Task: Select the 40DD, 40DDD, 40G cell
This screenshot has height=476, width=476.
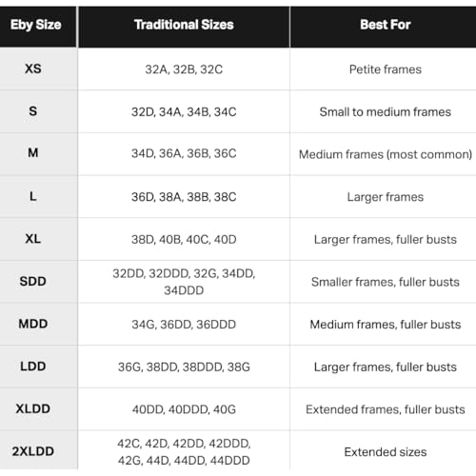Action: 184,409
